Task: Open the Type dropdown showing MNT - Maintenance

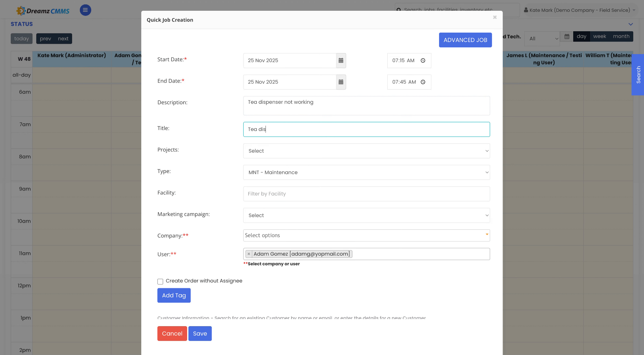Action: click(x=366, y=172)
